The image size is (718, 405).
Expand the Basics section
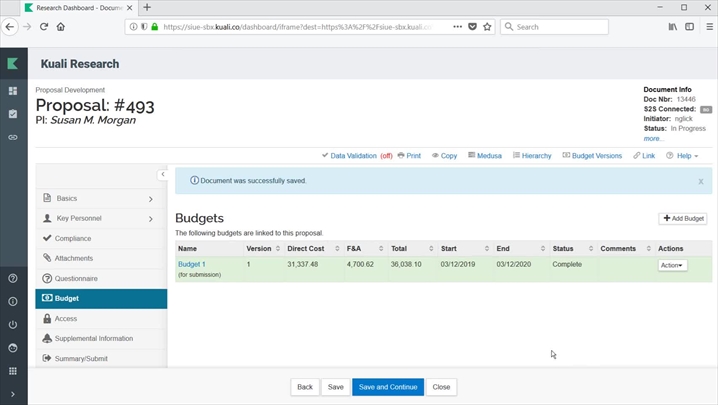point(100,198)
